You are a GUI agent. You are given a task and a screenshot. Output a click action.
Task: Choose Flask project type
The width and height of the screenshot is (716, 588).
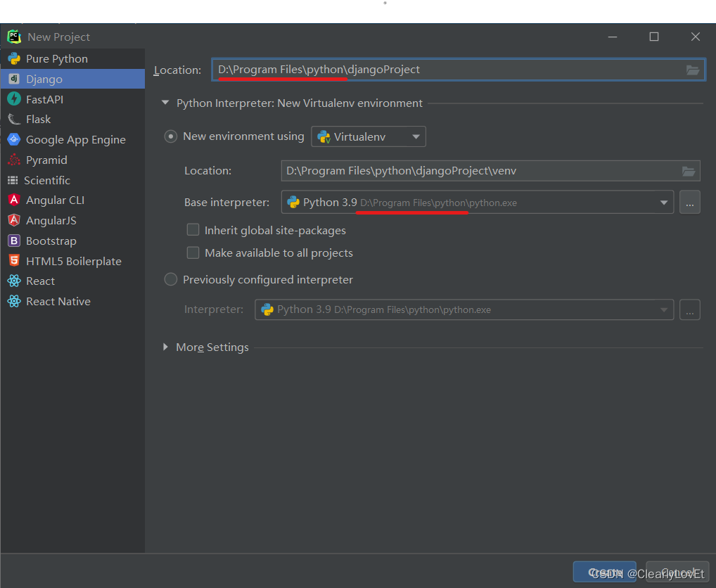[x=72, y=119]
